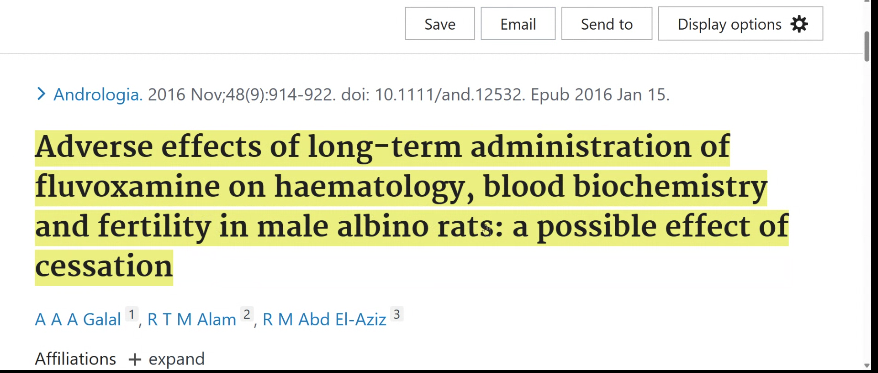Click the word cessation in the title
Viewport: 878px width, 373px height.
tap(104, 267)
